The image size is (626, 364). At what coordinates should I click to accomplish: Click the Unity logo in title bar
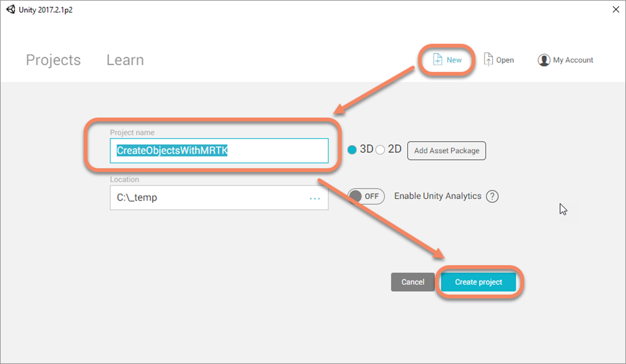(x=11, y=9)
